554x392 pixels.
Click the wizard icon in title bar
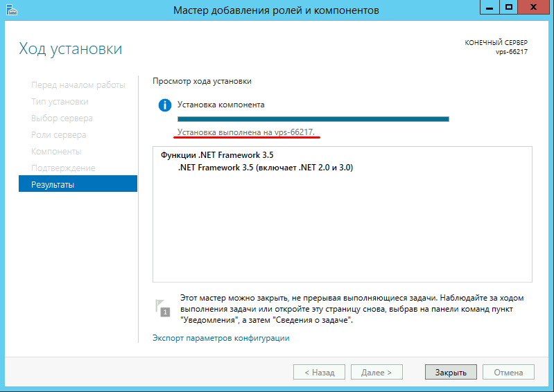coord(12,10)
